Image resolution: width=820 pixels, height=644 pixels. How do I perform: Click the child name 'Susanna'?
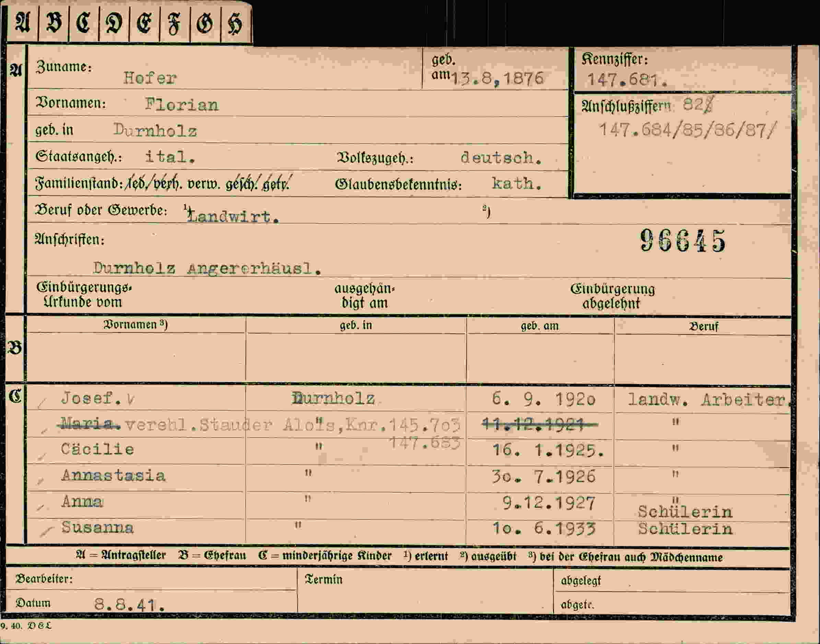pos(98,527)
